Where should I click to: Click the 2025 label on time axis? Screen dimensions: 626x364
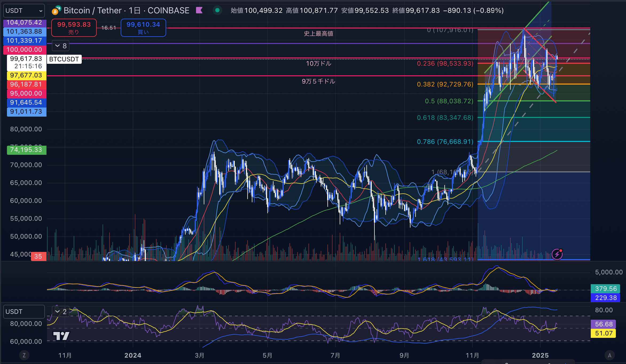[x=540, y=355]
